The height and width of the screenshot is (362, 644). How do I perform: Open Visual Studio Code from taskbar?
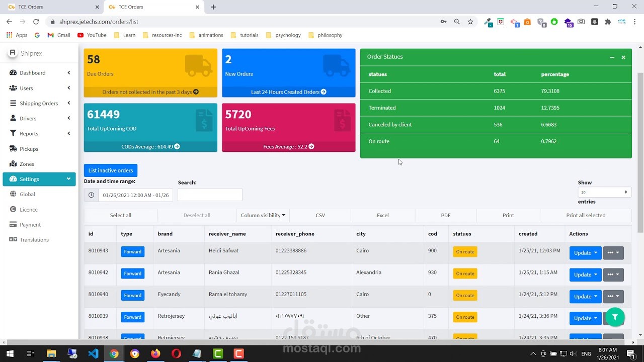[94, 353]
